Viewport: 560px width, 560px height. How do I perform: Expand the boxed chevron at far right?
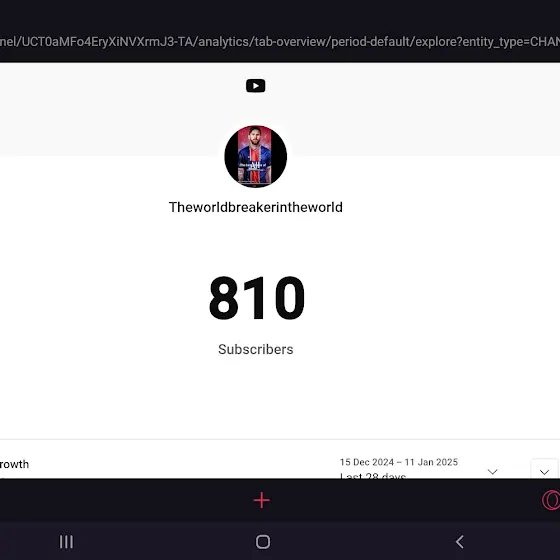(x=544, y=469)
